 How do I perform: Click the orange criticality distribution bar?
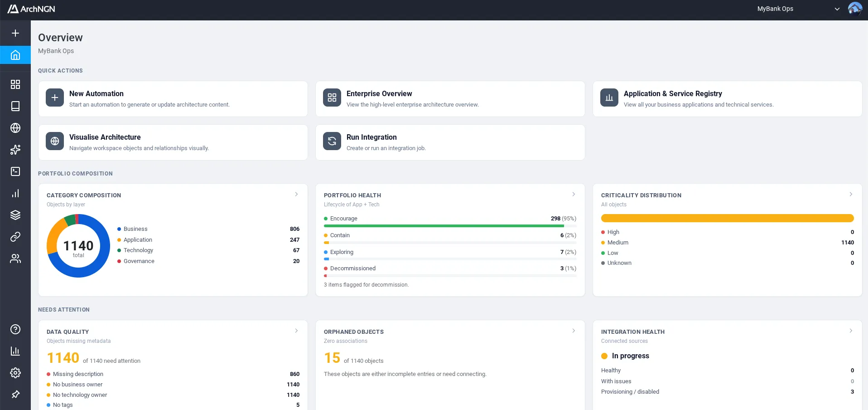(728, 218)
